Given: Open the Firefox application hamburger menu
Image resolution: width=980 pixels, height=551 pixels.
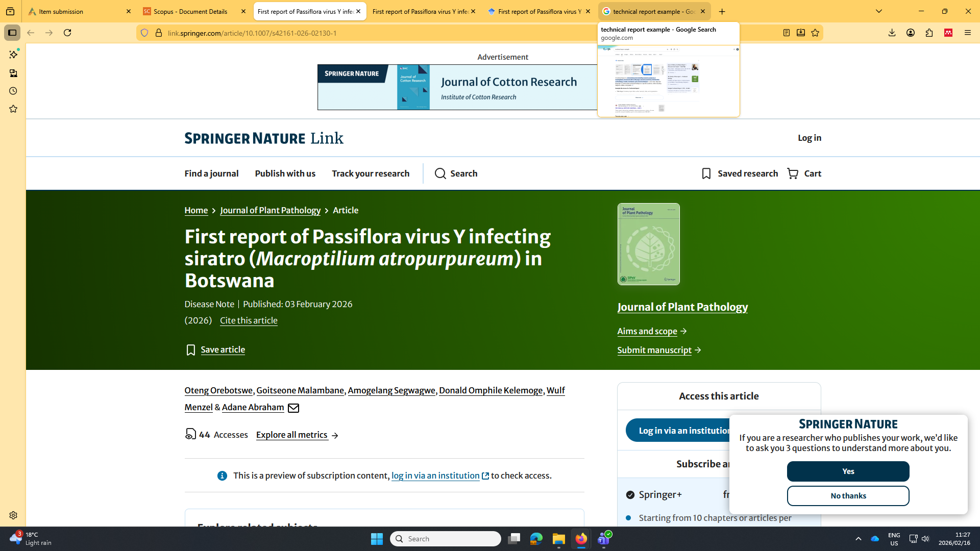Looking at the screenshot, I should tap(967, 33).
